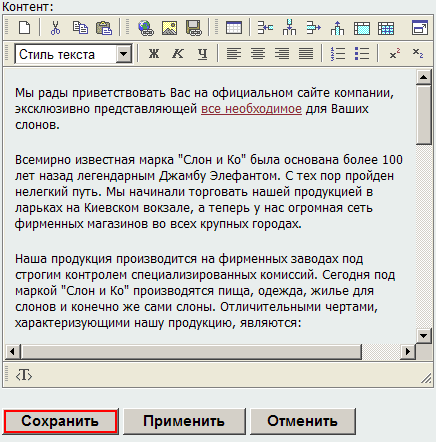Click the vertical scrollbar down arrow
The image size is (436, 442).
pos(424,335)
